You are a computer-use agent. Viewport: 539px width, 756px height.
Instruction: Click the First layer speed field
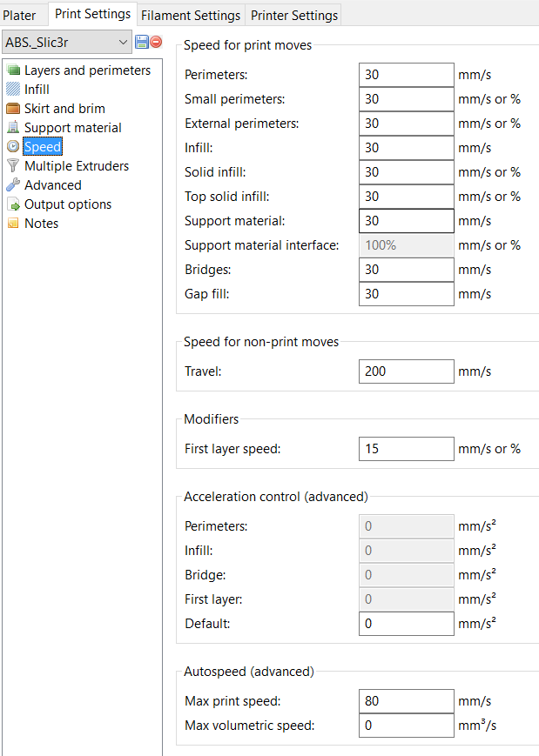click(406, 449)
